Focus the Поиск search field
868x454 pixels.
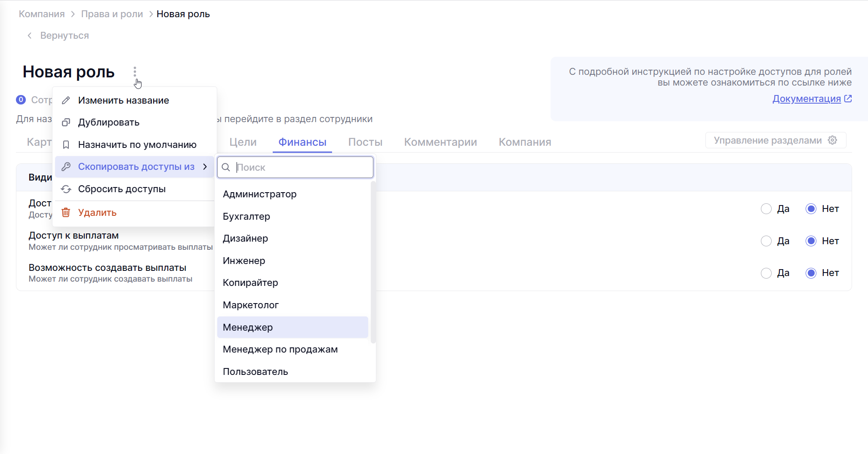[301, 167]
